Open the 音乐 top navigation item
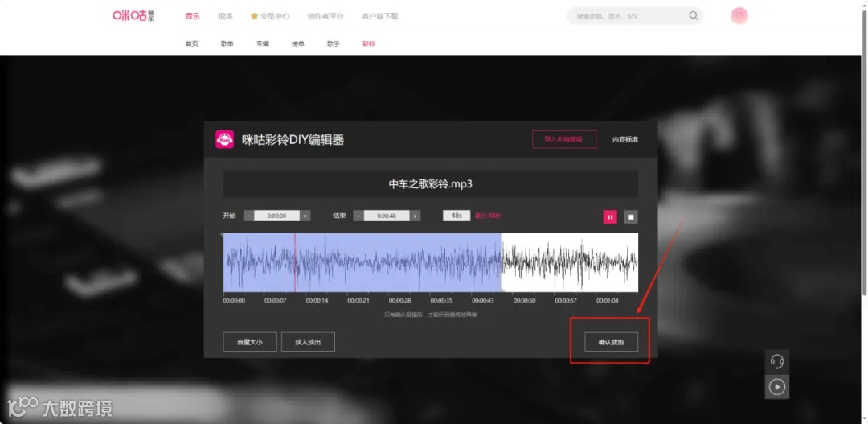Viewport: 868px width, 424px height. 192,16
